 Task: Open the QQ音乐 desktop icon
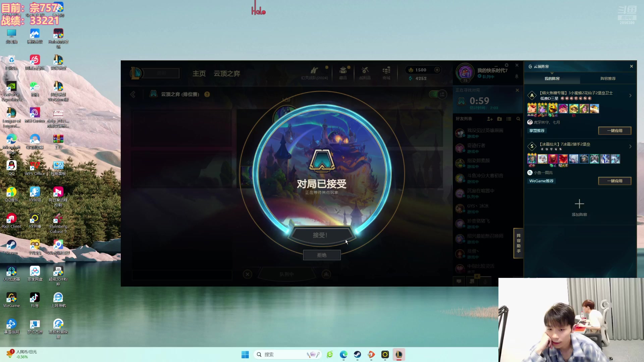coord(11,194)
